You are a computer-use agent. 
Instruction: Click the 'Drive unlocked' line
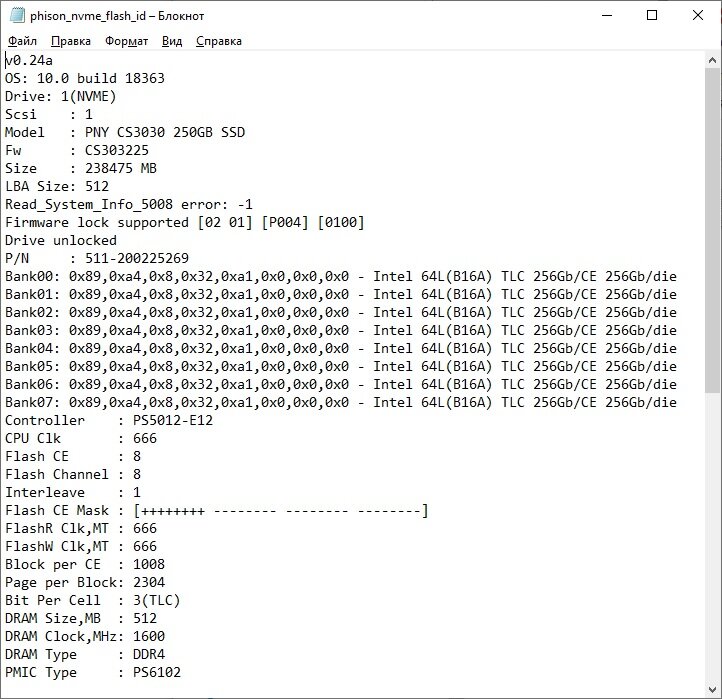(x=61, y=240)
